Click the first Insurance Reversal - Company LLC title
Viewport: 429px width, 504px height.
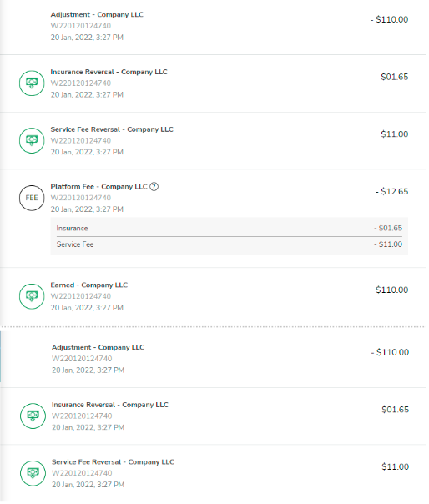click(109, 73)
